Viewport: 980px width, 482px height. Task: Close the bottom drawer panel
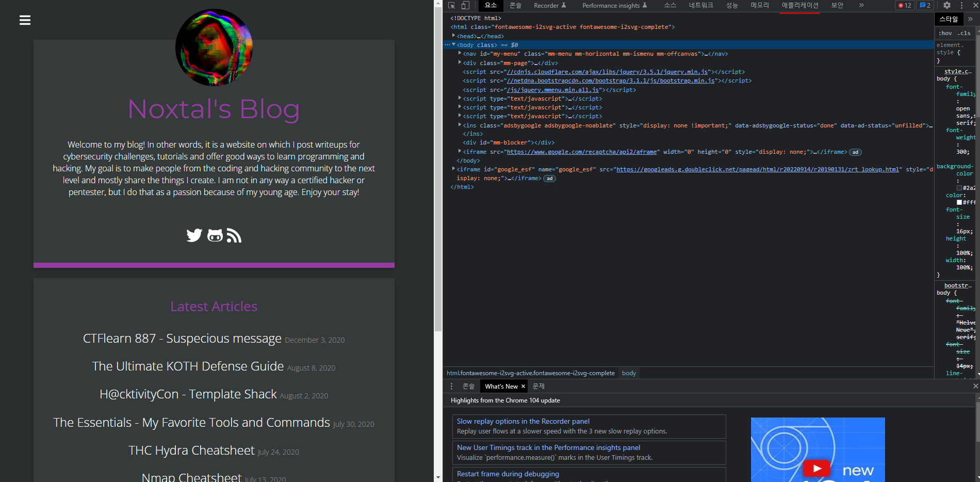pyautogui.click(x=975, y=386)
